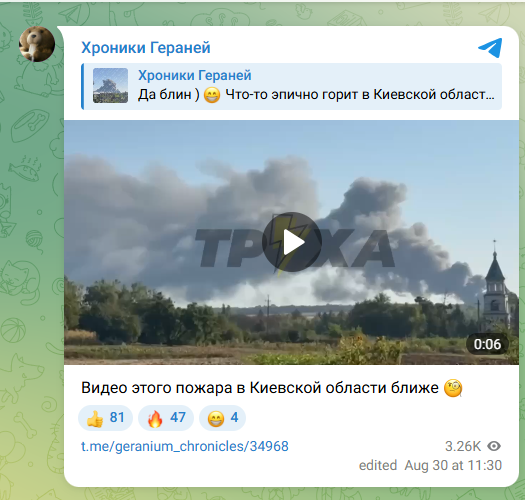Screen dimensions: 525x500
Task: Add fire reaction with 47
Action: coord(166,418)
